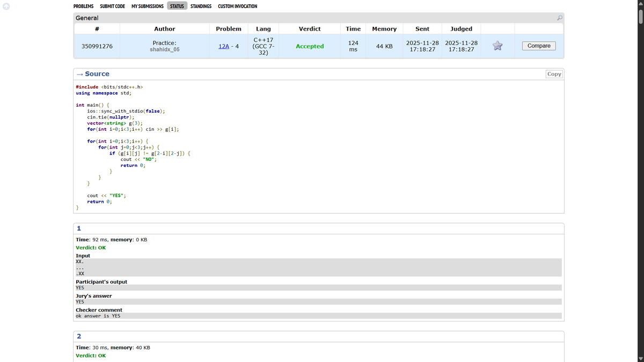Click the #include bits/stdc++.h line
The height and width of the screenshot is (362, 644).
pyautogui.click(x=109, y=87)
